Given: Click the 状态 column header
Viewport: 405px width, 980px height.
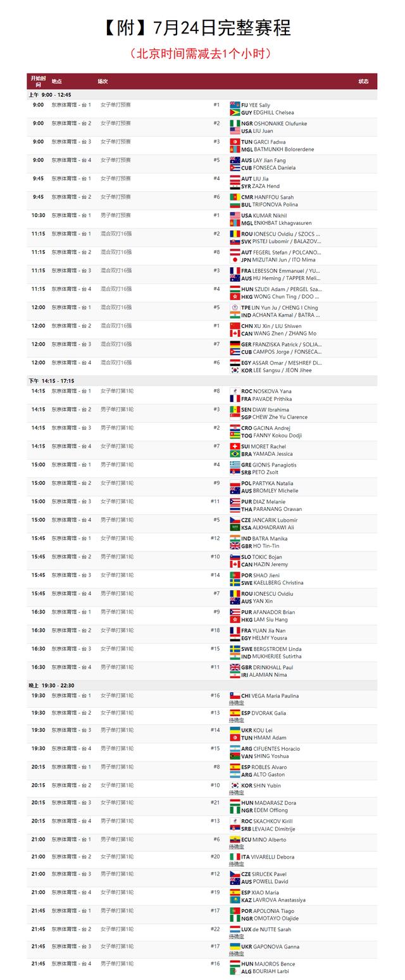Looking at the screenshot, I should (363, 81).
